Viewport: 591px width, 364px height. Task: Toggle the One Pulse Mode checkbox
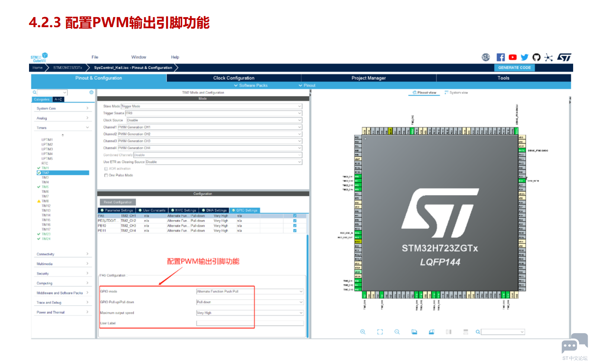point(106,175)
